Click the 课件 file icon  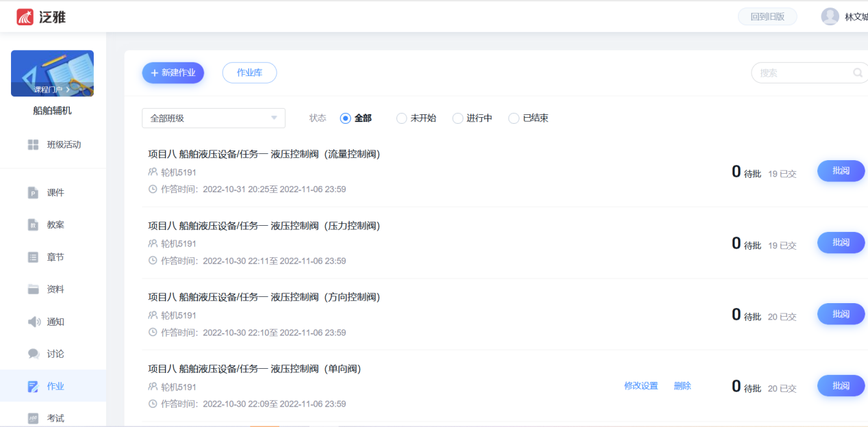(x=33, y=193)
